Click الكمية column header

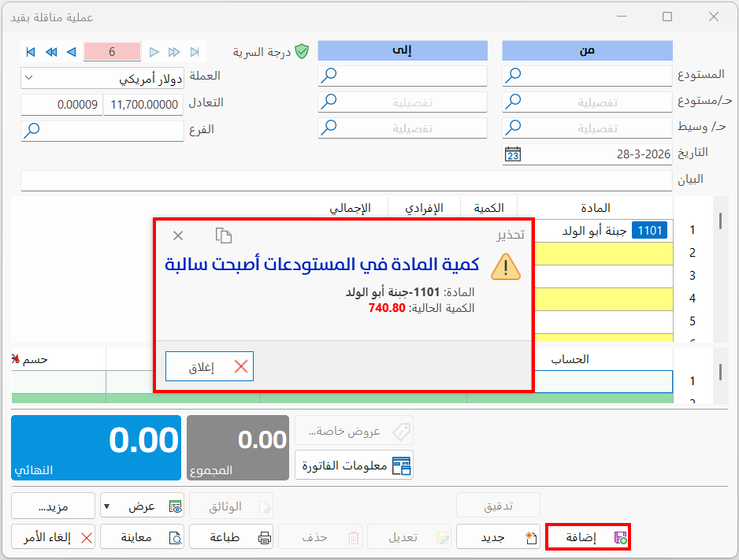pyautogui.click(x=488, y=208)
